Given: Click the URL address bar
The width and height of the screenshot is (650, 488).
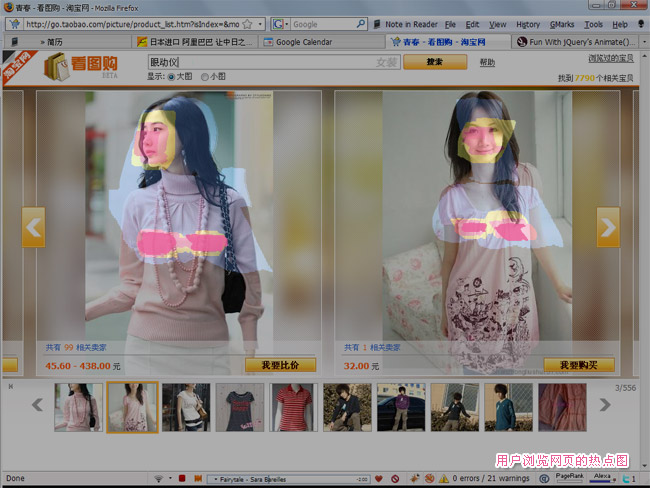Looking at the screenshot, I should click(x=133, y=24).
